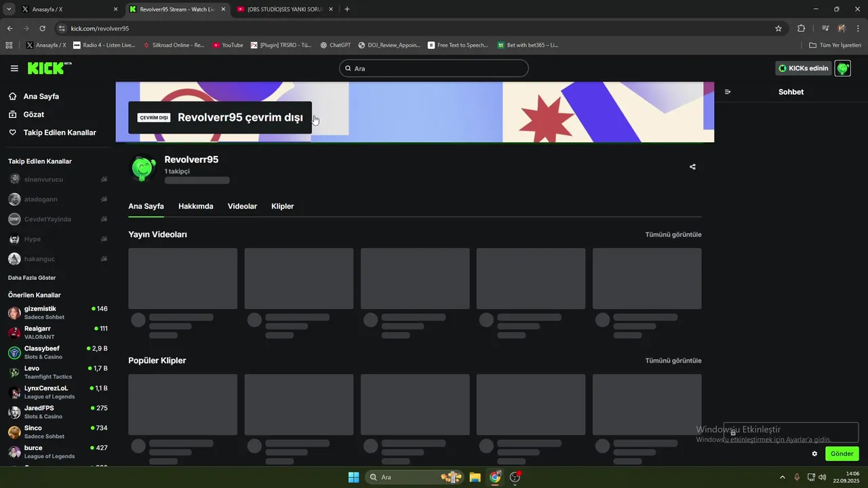Open CevdetYayinda followed channel

[x=58, y=219]
